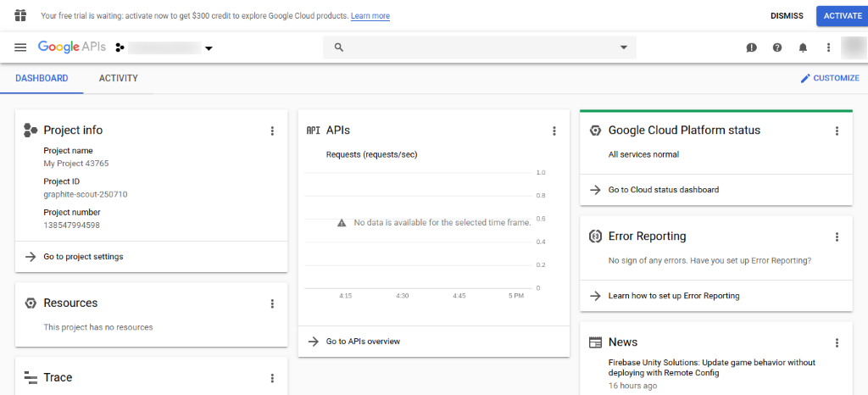Open the top bar vertical dots menu

point(828,47)
